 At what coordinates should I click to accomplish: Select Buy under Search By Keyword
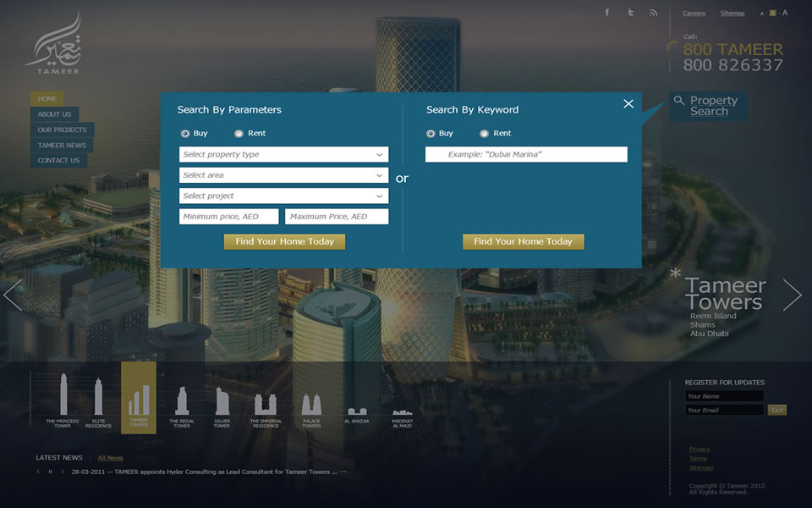(431, 134)
